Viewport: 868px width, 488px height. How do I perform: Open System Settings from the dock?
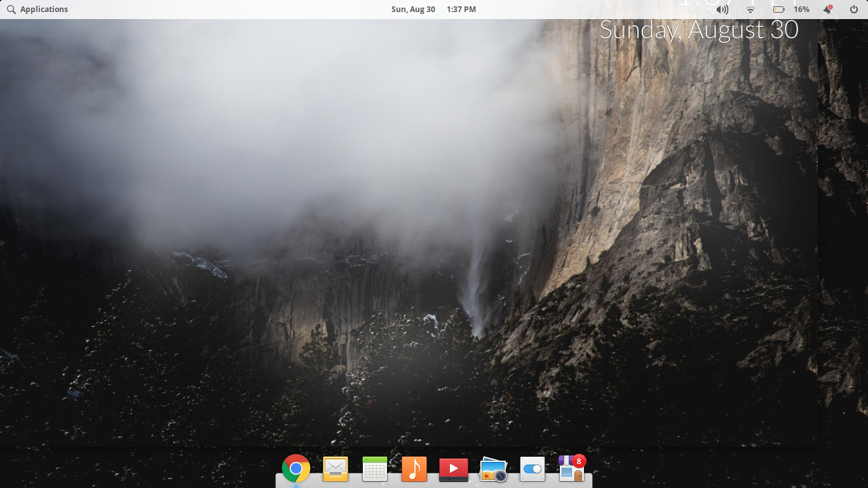(532, 469)
